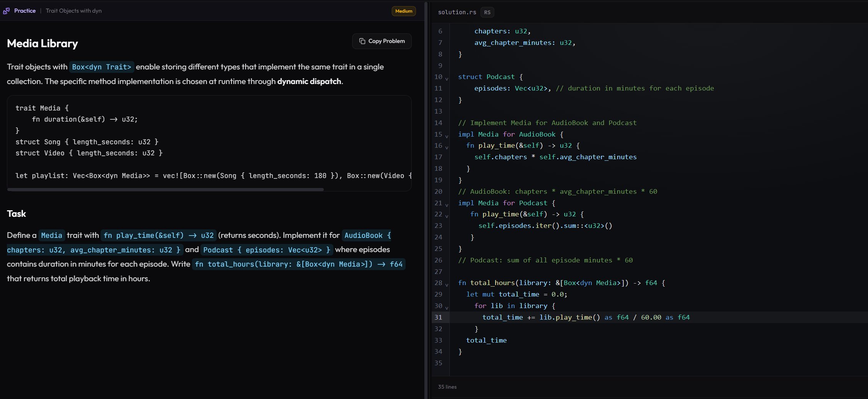Image resolution: width=868 pixels, height=399 pixels.
Task: Fold the impl Media for AudioBook block
Action: [x=447, y=136]
